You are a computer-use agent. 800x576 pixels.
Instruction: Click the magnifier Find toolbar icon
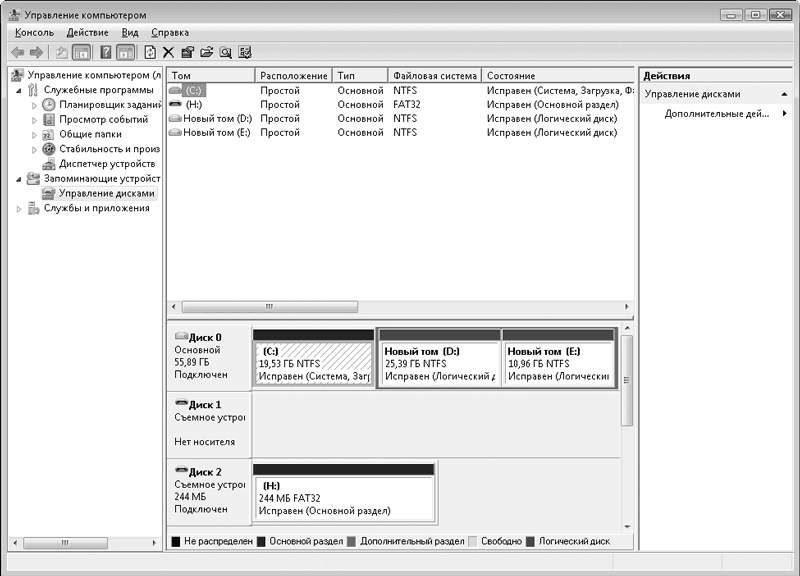coord(225,52)
